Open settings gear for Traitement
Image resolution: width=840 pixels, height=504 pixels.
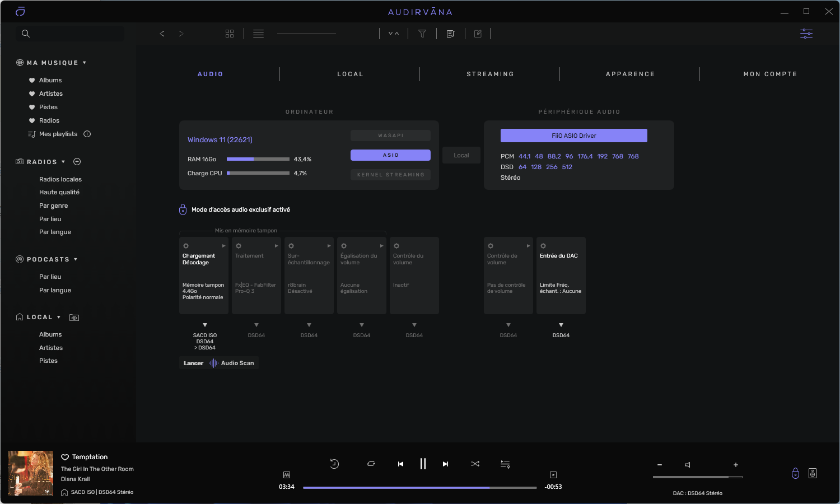point(239,246)
